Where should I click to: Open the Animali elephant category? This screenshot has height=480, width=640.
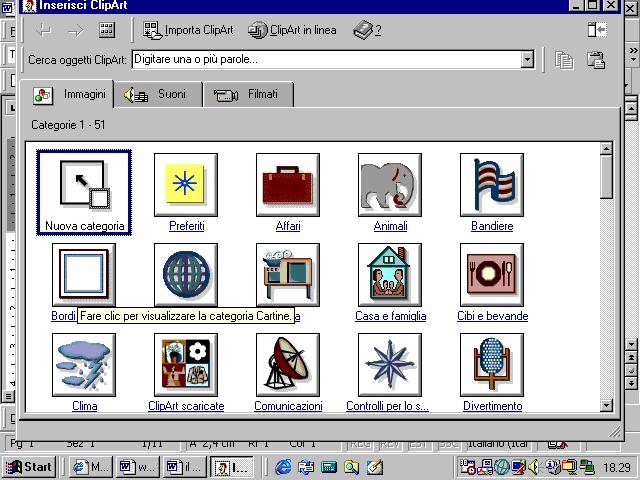click(x=390, y=185)
